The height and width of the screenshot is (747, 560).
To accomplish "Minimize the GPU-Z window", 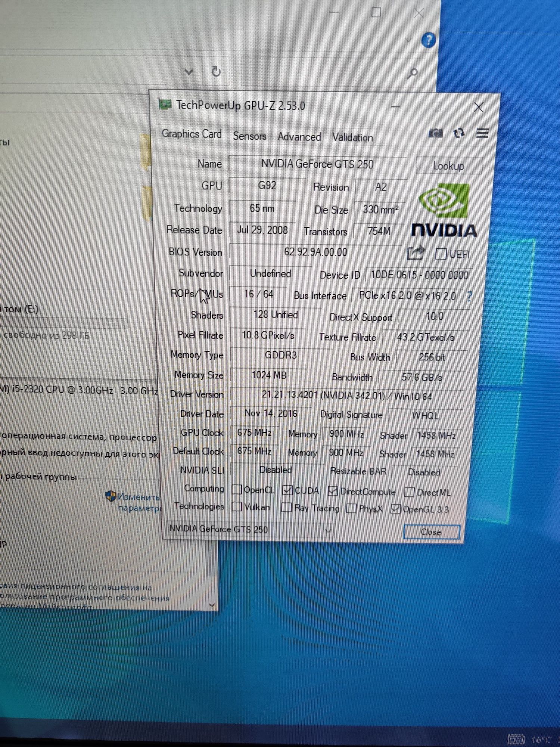I will pyautogui.click(x=396, y=107).
